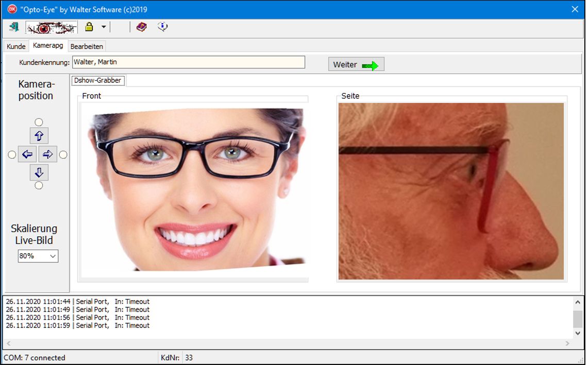Click the log line at 11:01:44
Screen dimensions: 588x365
[x=78, y=302]
